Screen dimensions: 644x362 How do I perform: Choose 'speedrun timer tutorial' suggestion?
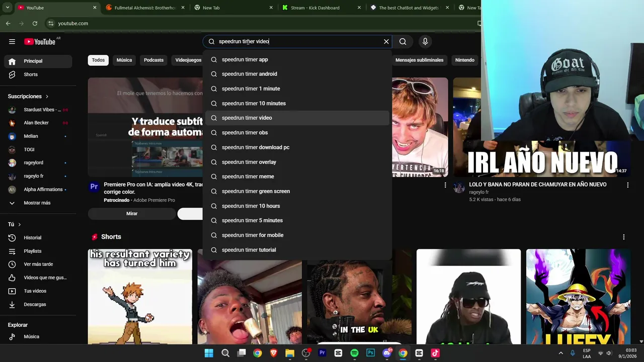(297, 250)
